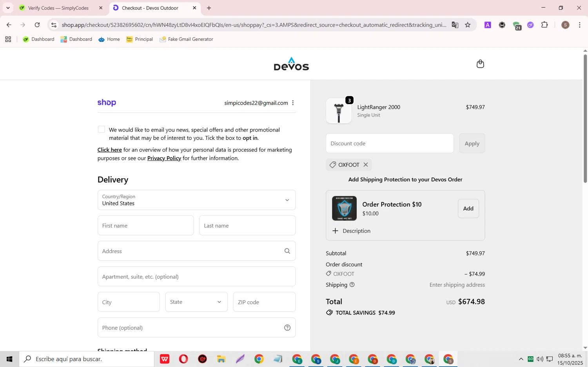
Task: Click the Google Translate icon in address bar
Action: point(455,25)
